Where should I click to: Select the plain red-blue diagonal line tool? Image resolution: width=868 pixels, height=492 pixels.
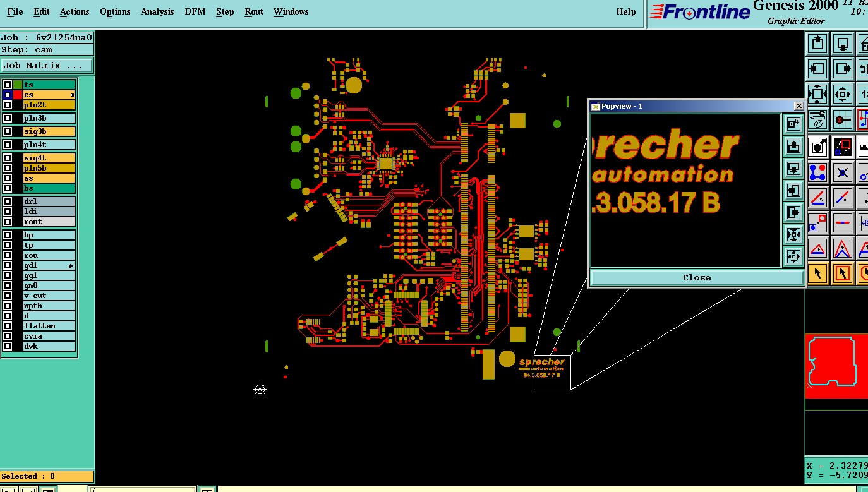842,198
